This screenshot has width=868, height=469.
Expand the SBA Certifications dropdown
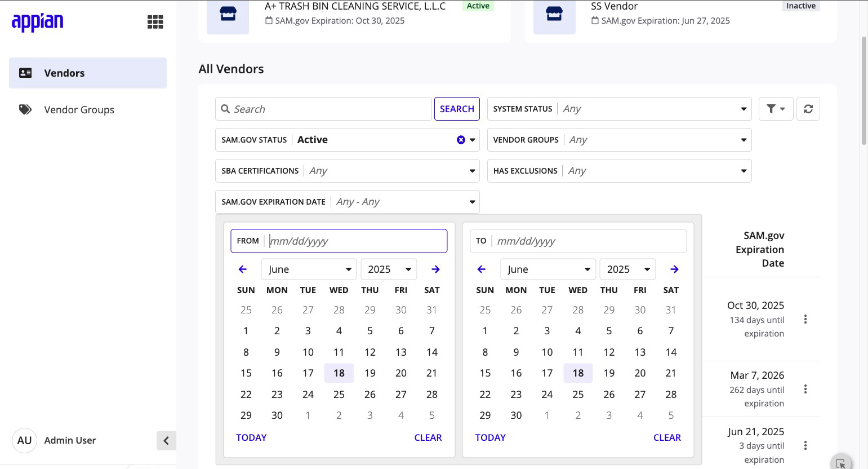(x=347, y=171)
